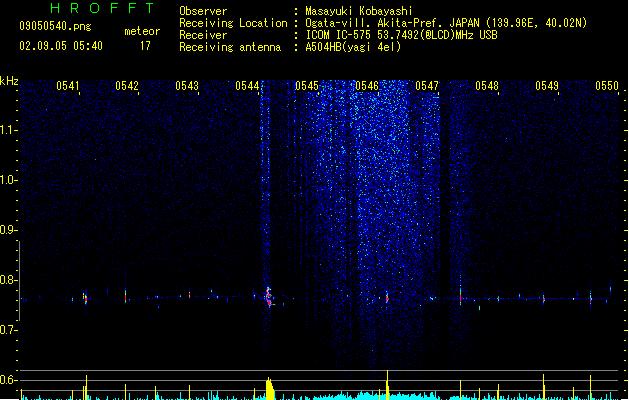The height and width of the screenshot is (400, 629).
Task: Click the 0.8 kHz axis label
Action: (x=8, y=280)
